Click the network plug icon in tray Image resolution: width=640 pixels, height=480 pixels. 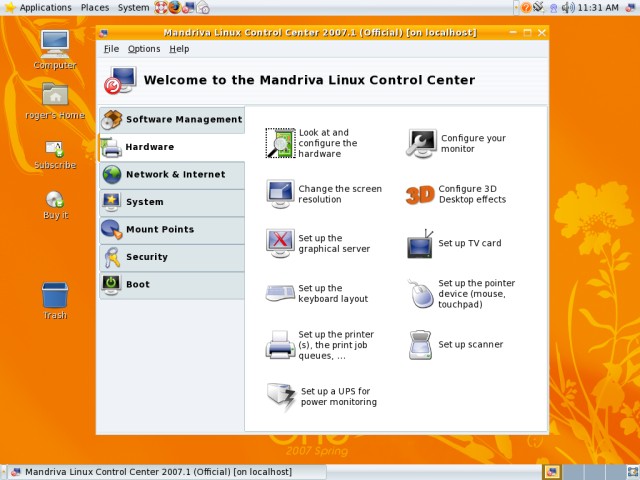point(539,7)
